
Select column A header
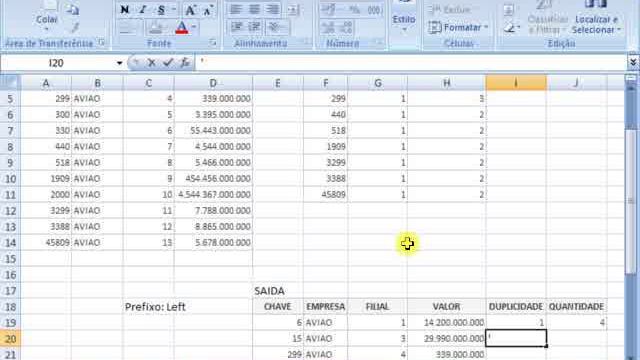point(46,83)
